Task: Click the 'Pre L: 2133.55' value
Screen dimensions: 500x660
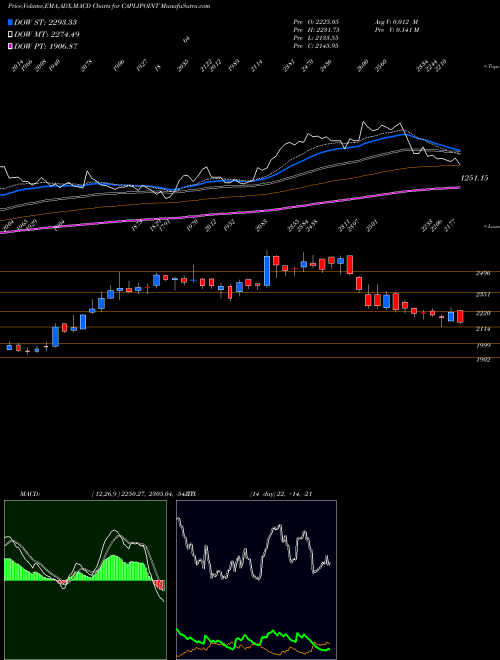Action: click(x=316, y=38)
